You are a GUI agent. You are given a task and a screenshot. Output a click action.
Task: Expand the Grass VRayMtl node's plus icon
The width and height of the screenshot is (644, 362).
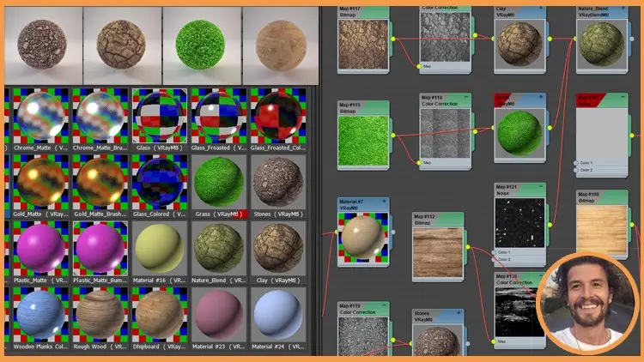click(x=540, y=97)
